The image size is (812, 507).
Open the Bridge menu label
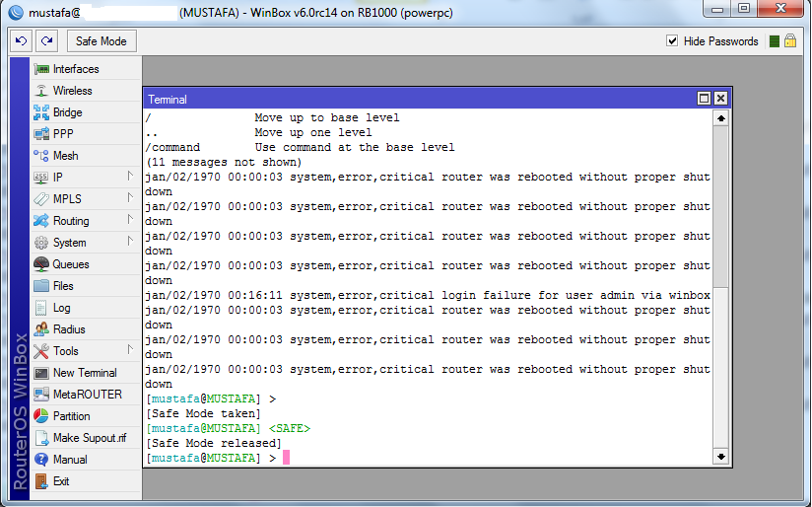tap(67, 112)
